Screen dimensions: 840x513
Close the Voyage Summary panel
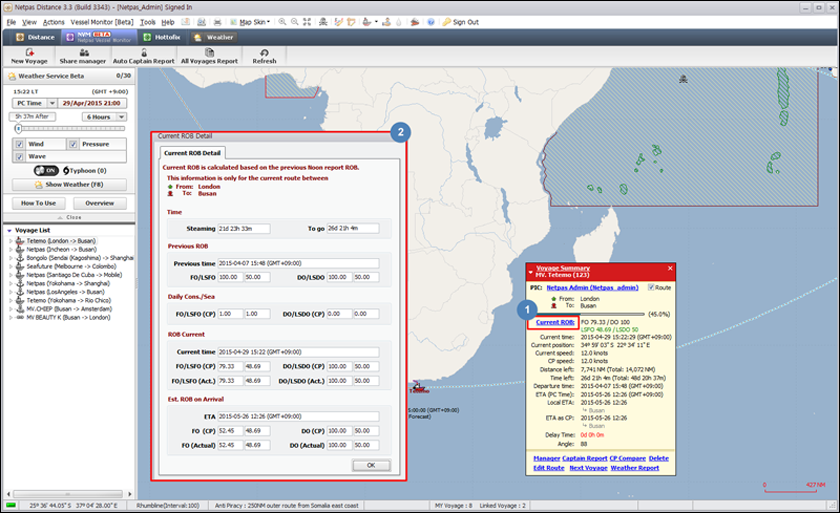tap(670, 268)
